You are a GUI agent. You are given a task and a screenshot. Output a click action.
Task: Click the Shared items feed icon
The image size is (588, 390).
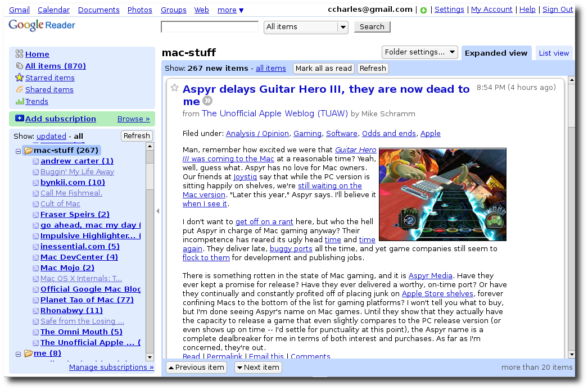pyautogui.click(x=20, y=89)
